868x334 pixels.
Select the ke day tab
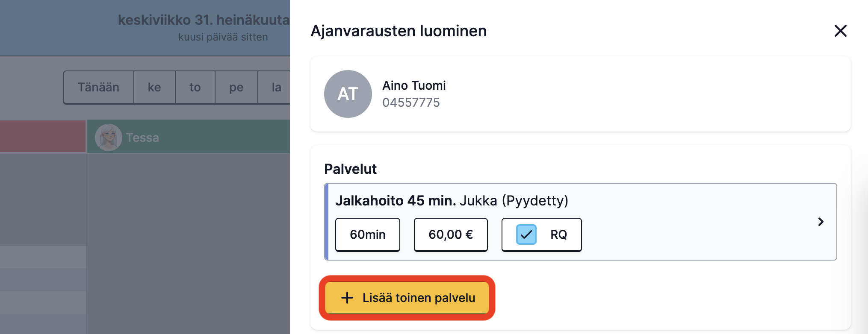(154, 87)
